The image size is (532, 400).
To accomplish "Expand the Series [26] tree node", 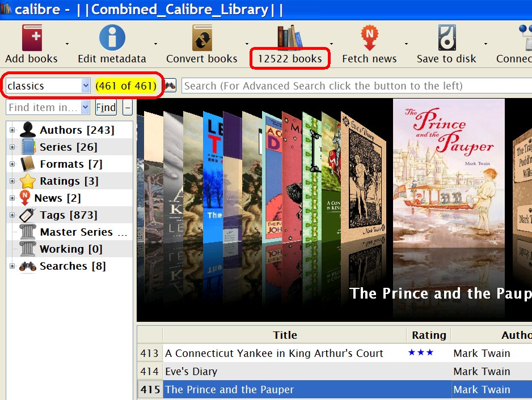I will click(x=12, y=147).
